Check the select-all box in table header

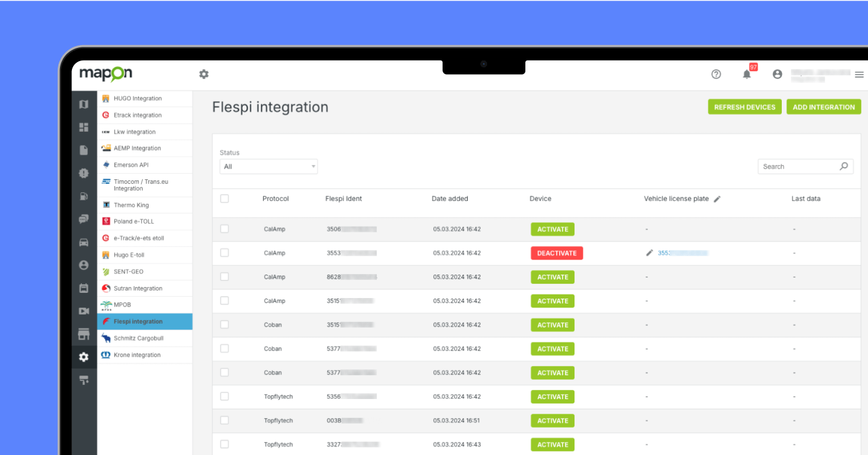point(224,198)
